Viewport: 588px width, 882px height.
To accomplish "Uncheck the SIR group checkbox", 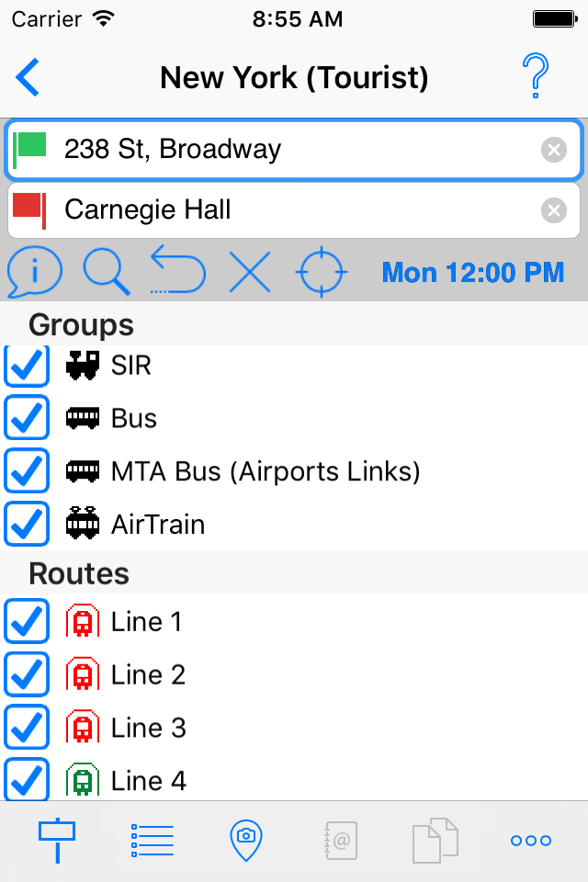I will pos(27,365).
